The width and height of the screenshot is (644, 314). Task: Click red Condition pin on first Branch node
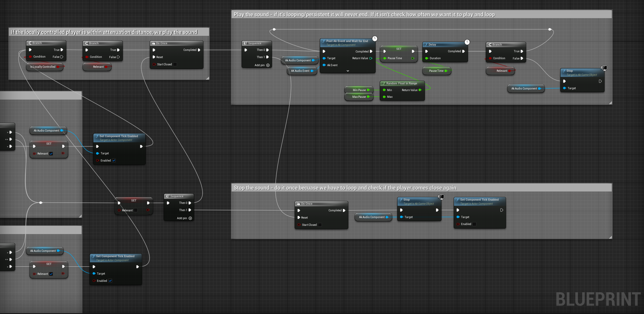click(31, 57)
